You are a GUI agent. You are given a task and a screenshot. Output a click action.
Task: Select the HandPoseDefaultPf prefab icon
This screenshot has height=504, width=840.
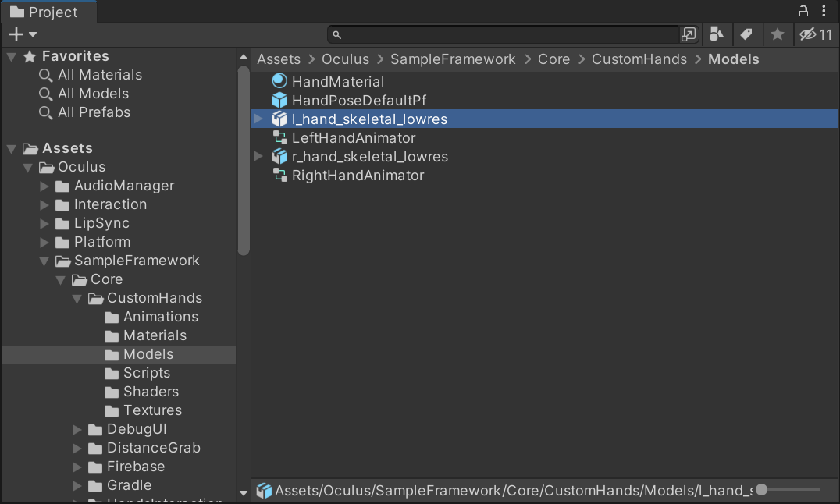(279, 100)
